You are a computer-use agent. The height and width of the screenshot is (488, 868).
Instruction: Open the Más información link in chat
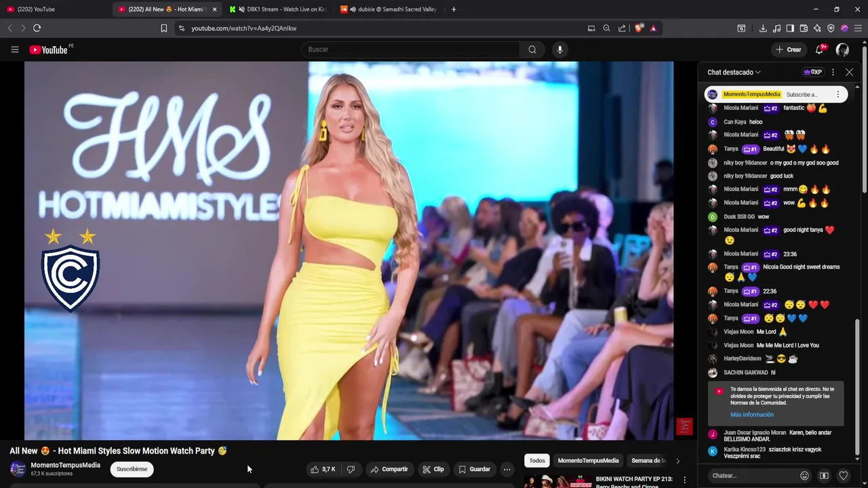click(x=751, y=415)
